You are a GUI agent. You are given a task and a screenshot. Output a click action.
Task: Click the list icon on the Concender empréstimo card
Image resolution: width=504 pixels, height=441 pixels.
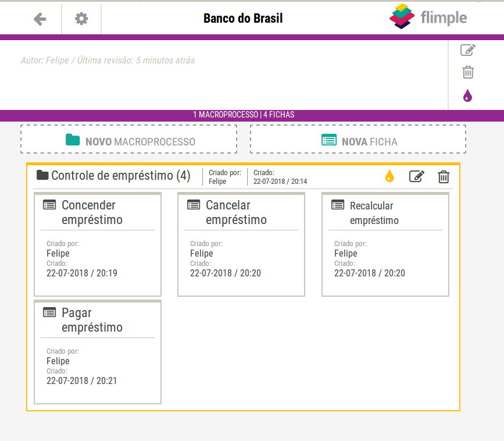click(x=49, y=205)
